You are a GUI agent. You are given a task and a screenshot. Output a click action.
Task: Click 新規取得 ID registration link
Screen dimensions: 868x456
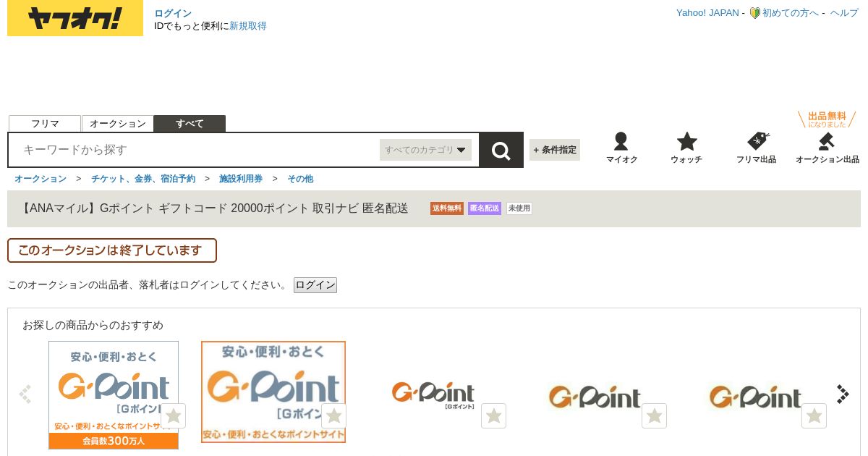click(248, 26)
